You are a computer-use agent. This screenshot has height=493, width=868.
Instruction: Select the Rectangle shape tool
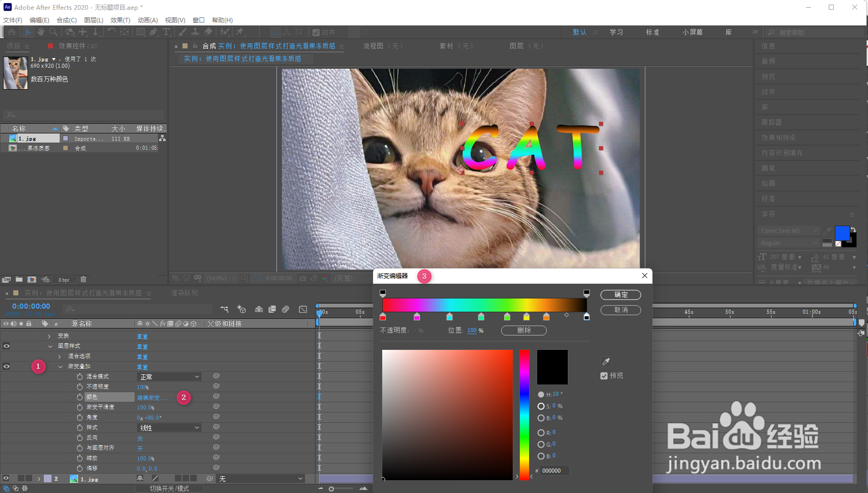[x=141, y=32]
